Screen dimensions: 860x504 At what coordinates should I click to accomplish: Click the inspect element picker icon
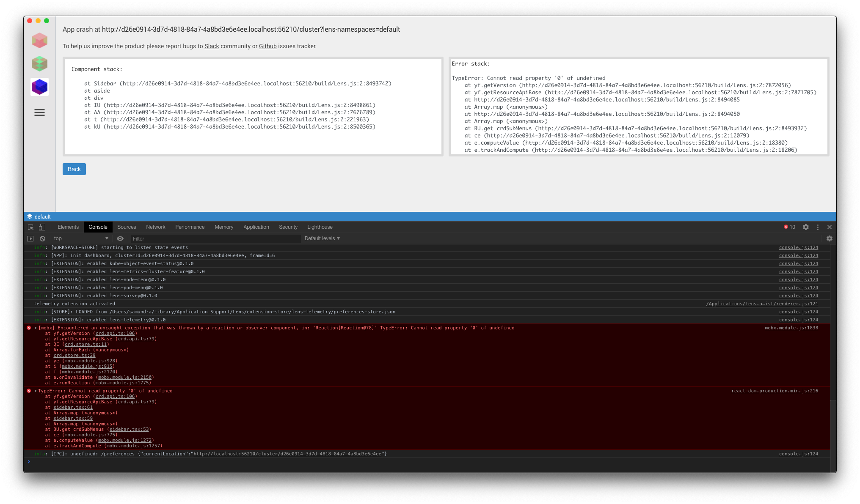pyautogui.click(x=30, y=227)
